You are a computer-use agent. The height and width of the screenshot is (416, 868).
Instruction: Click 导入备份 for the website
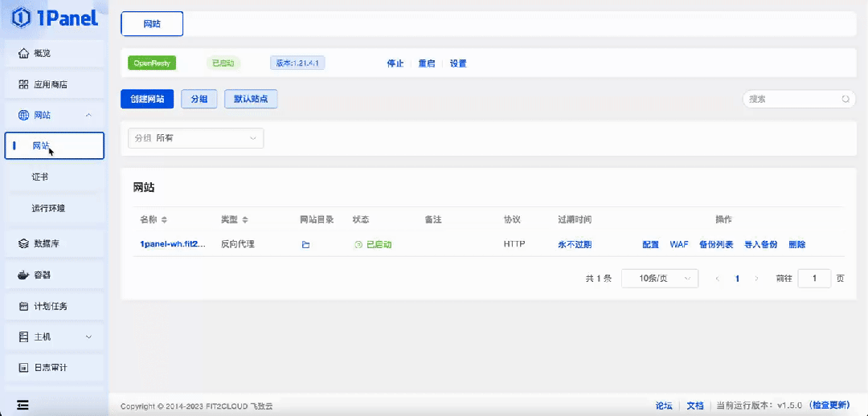[x=761, y=244]
